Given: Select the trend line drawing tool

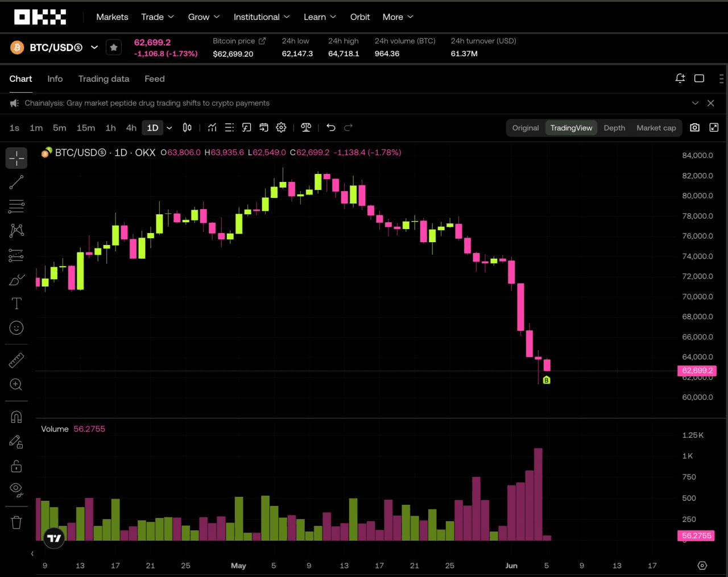Looking at the screenshot, I should coord(16,182).
